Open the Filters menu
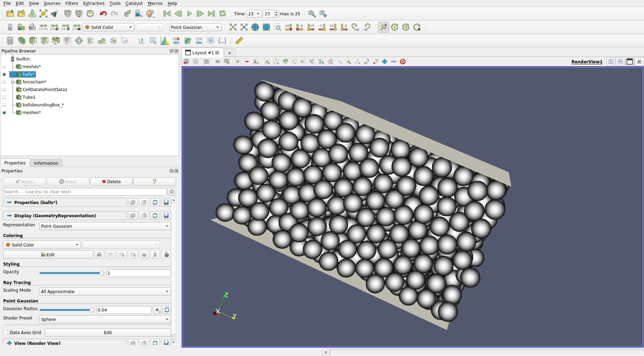The width and height of the screenshot is (644, 356). point(72,3)
